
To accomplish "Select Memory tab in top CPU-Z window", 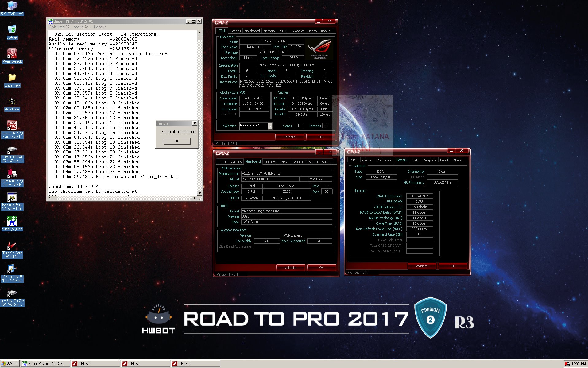I will pyautogui.click(x=269, y=31).
